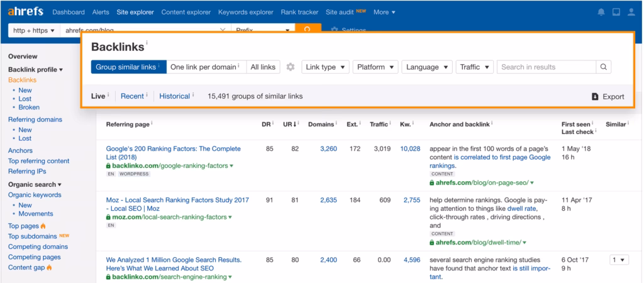
Task: Open Referring domains in sidebar
Action: point(35,119)
